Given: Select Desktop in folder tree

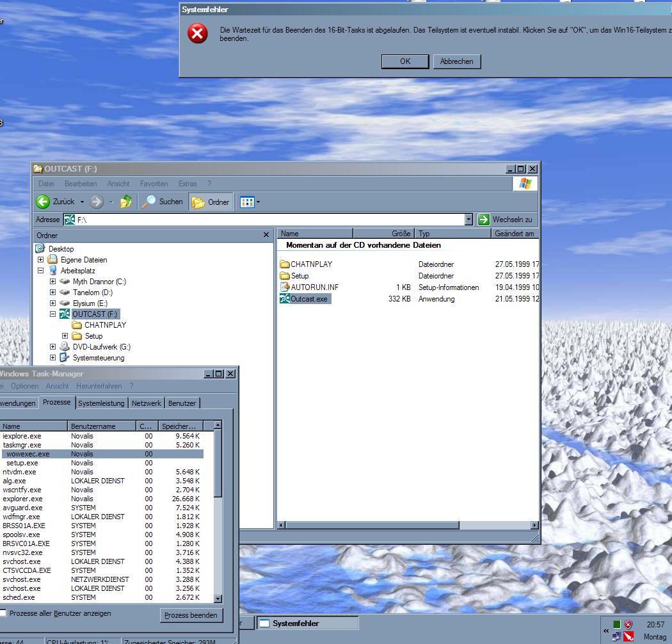Looking at the screenshot, I should coord(61,248).
